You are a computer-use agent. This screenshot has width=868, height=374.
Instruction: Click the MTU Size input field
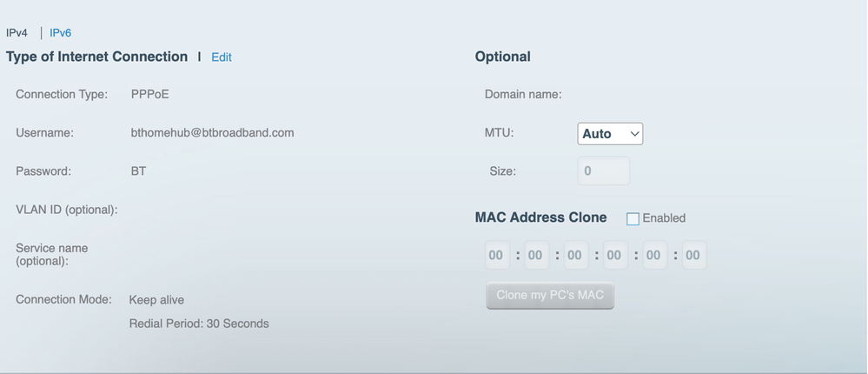(603, 171)
